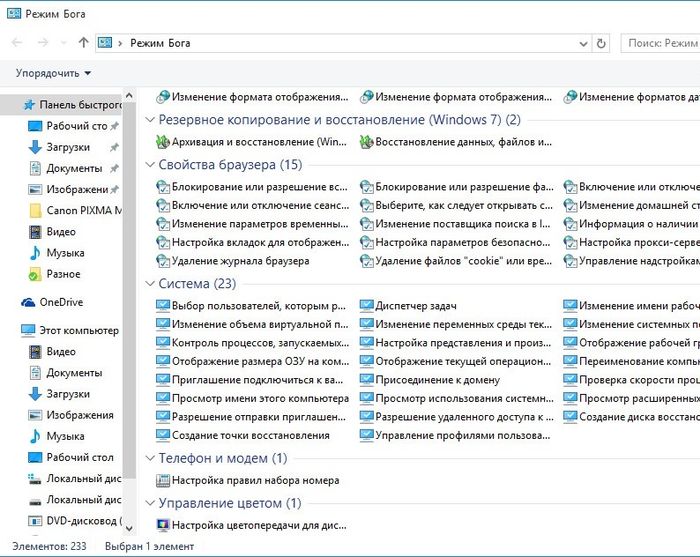Image resolution: width=700 pixels, height=557 pixels.
Task: Open OneDrive in the navigation pane
Action: [60, 302]
